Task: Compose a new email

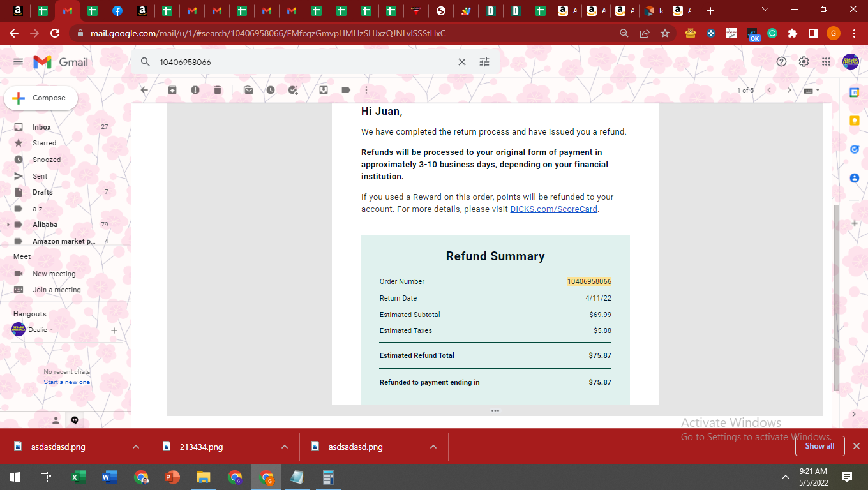Action: click(x=41, y=98)
